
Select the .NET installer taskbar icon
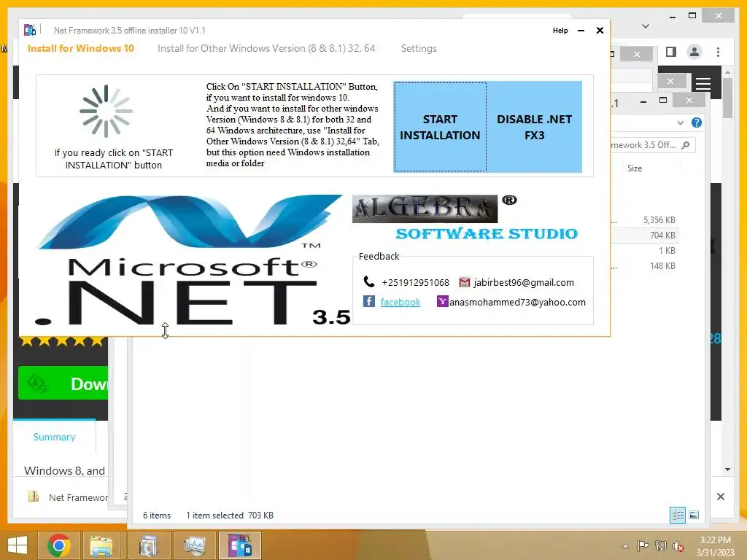pyautogui.click(x=239, y=545)
